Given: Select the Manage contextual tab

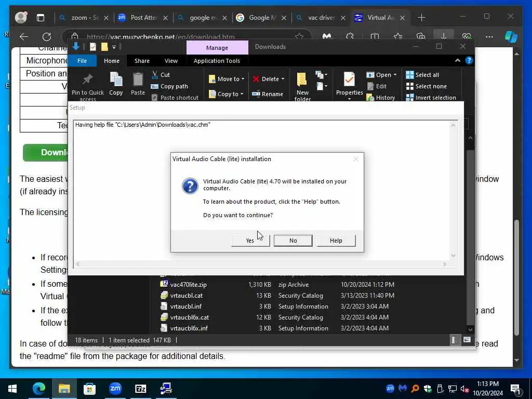Looking at the screenshot, I should pyautogui.click(x=217, y=47).
